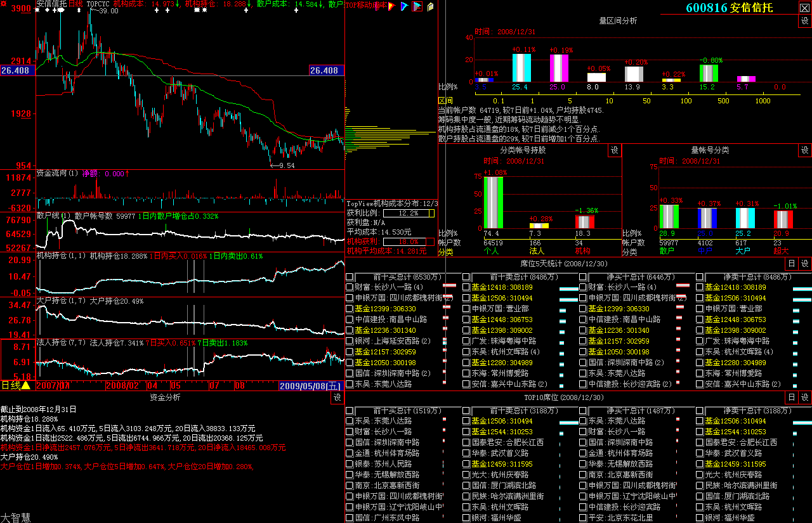Tick checkbox for 基金12418:308189 in 前十卖 column
Image resolution: width=812 pixels, height=523 pixels.
point(466,287)
